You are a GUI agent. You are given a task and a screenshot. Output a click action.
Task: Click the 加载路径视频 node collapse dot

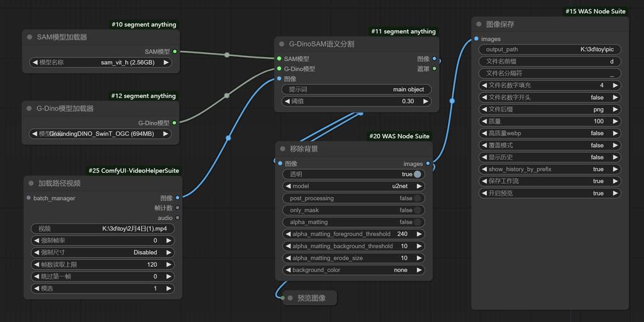(x=31, y=183)
